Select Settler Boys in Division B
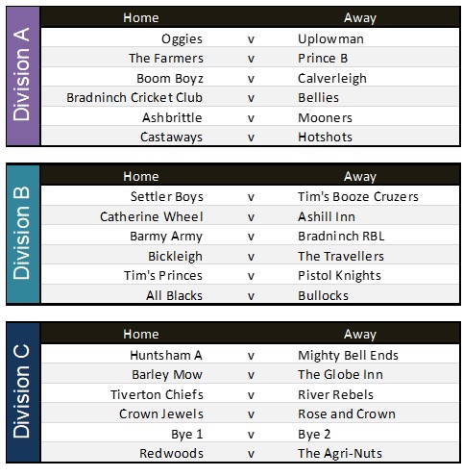Image resolution: width=463 pixels, height=476 pixels. point(167,197)
